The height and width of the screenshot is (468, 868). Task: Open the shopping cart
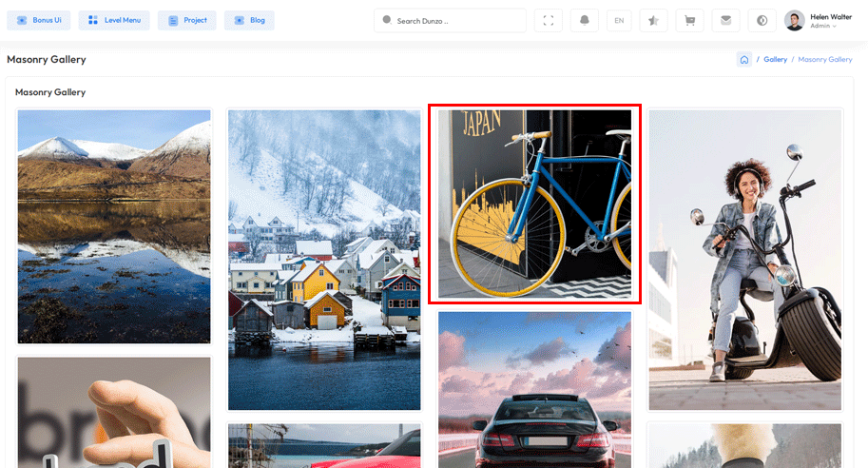689,20
